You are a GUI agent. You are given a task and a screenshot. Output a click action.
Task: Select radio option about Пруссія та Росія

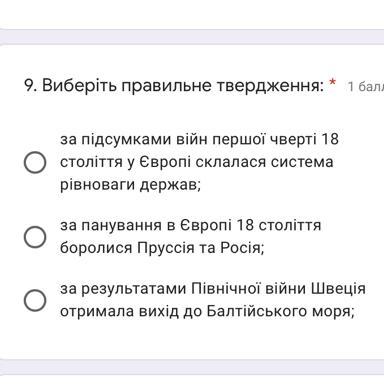coord(35,237)
